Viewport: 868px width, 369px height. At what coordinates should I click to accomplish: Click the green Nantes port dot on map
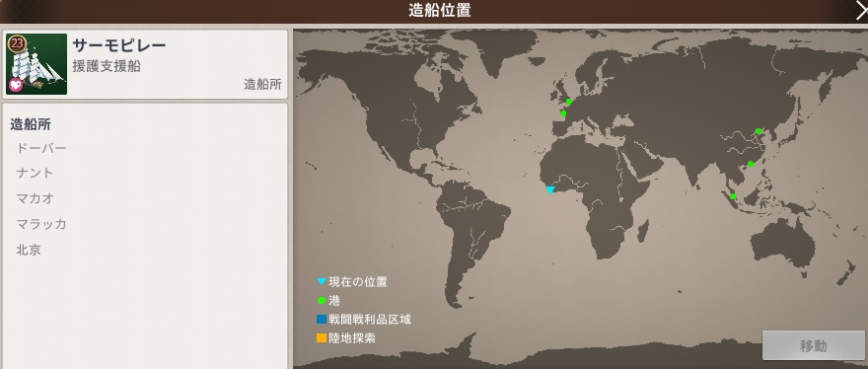[563, 113]
